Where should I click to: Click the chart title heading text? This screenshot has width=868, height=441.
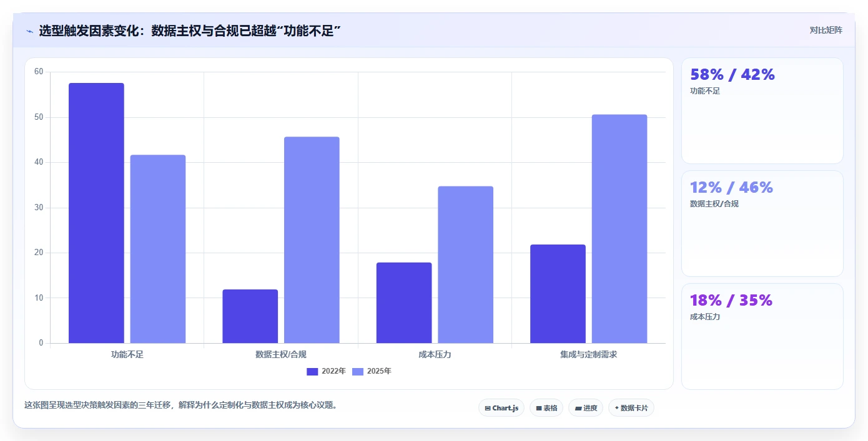tap(190, 31)
